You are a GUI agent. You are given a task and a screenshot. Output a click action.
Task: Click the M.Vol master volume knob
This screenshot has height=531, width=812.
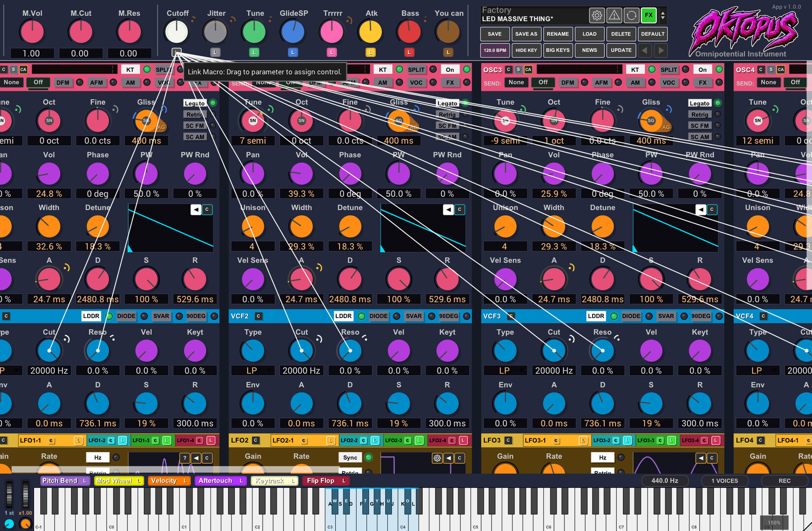[31, 32]
